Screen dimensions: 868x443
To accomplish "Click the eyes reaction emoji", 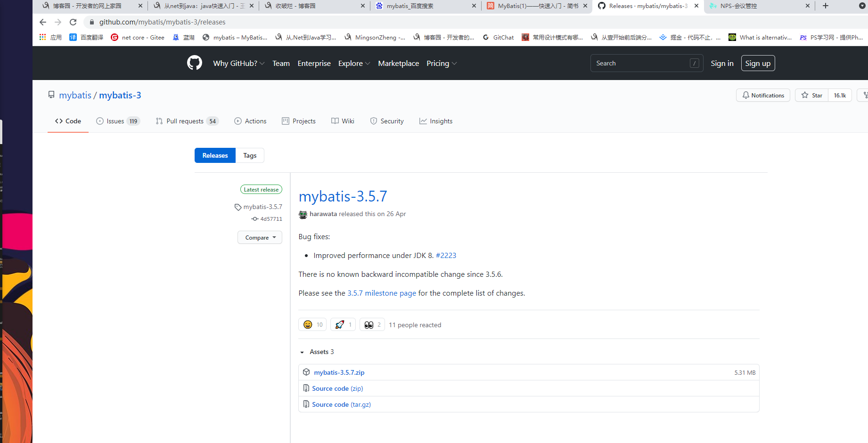I will [369, 324].
